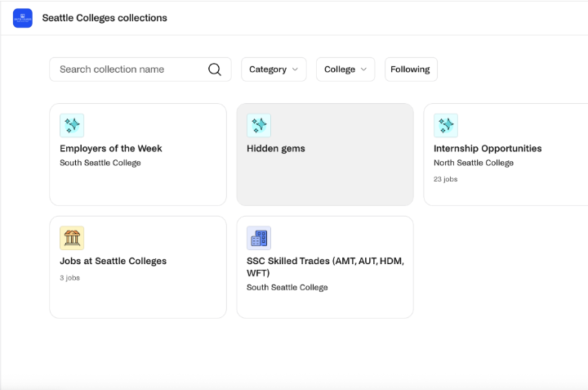Click the Seattle Colleges blue logo icon
This screenshot has width=588, height=390.
coord(23,18)
